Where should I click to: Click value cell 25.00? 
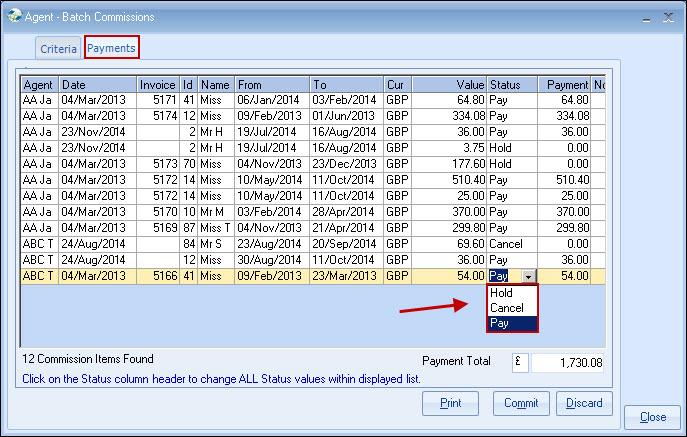pos(449,196)
